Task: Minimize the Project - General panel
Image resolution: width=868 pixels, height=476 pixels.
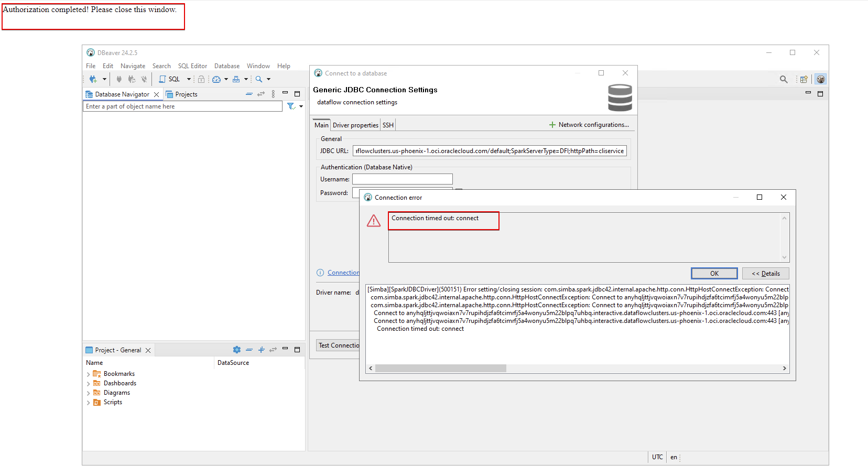Action: coord(285,349)
